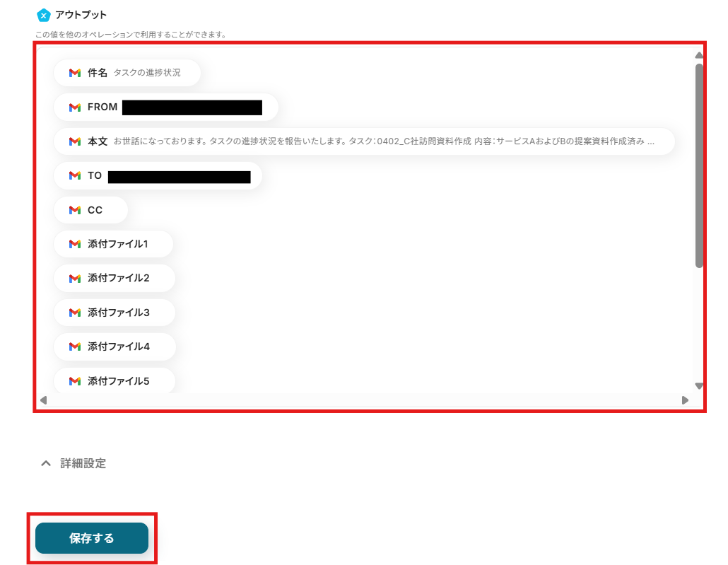Select the 添付ファイル2 output chip

115,279
